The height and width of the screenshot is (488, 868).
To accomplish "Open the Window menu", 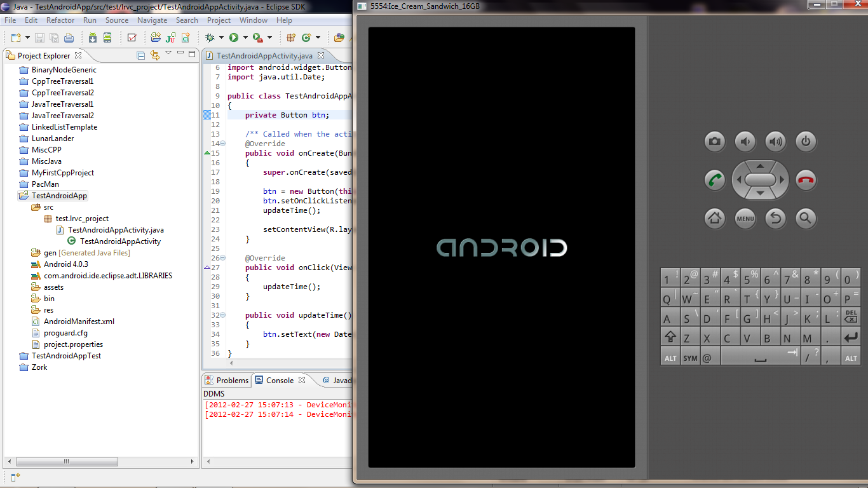I will [254, 20].
